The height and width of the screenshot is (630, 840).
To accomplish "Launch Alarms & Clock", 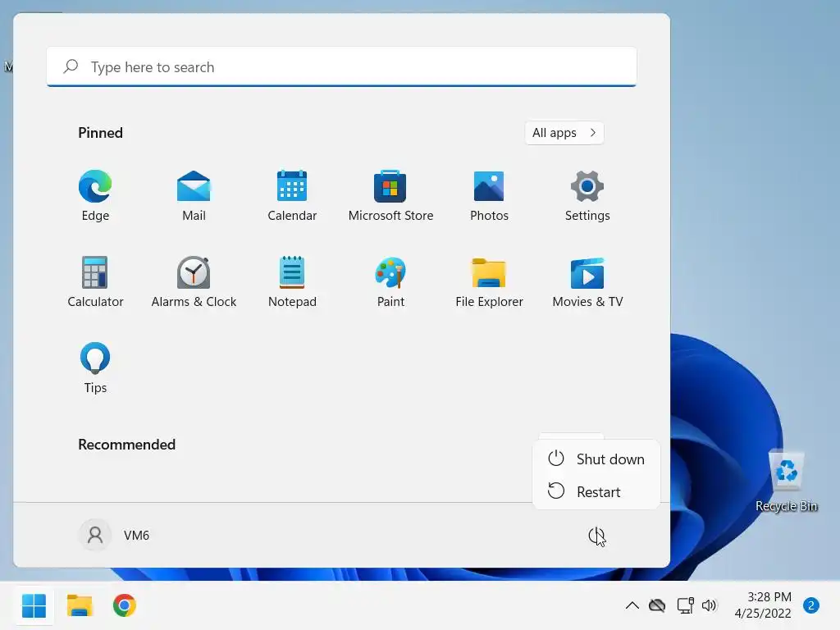I will pyautogui.click(x=194, y=282).
